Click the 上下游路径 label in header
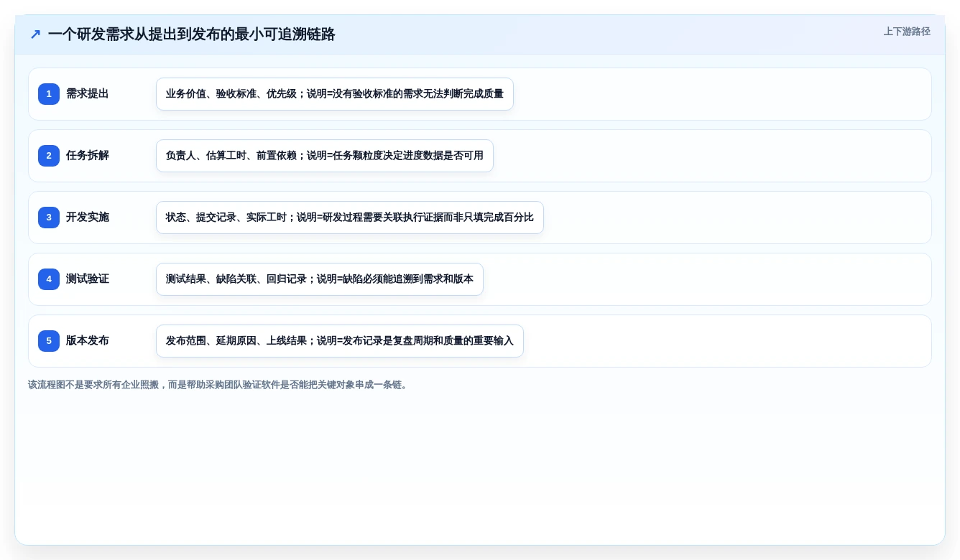960x560 pixels. click(x=907, y=32)
